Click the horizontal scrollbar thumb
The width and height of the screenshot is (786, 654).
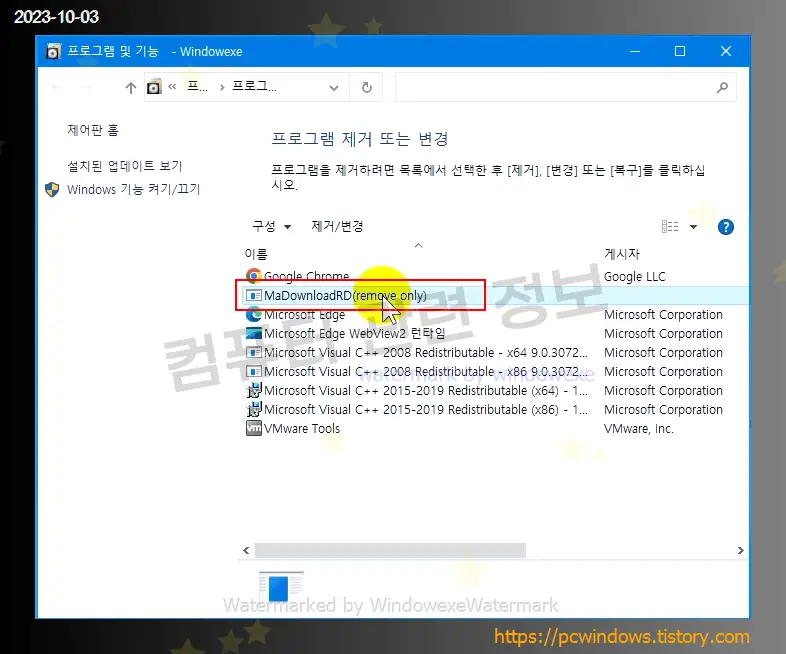(390, 550)
